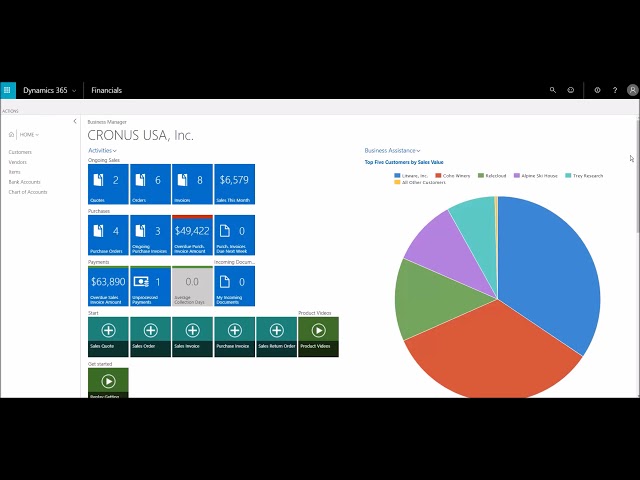Open the Unprocessed Payments tile
The width and height of the screenshot is (640, 480).
pos(150,285)
